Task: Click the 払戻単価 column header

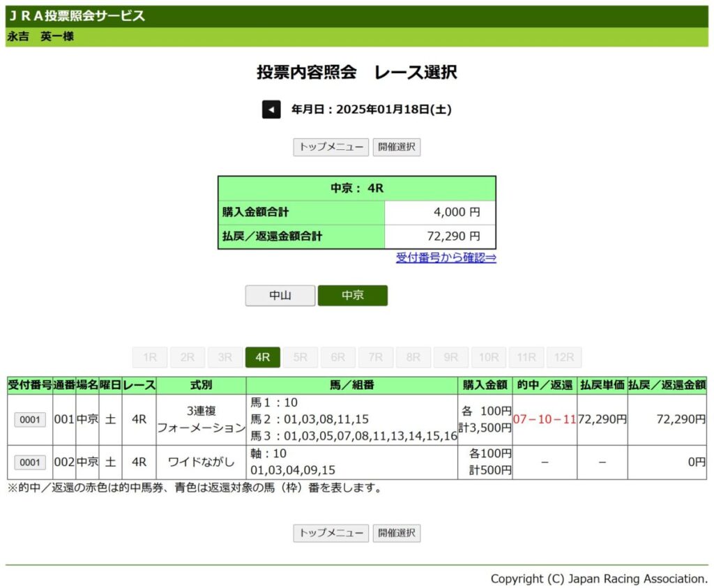Action: tap(602, 385)
